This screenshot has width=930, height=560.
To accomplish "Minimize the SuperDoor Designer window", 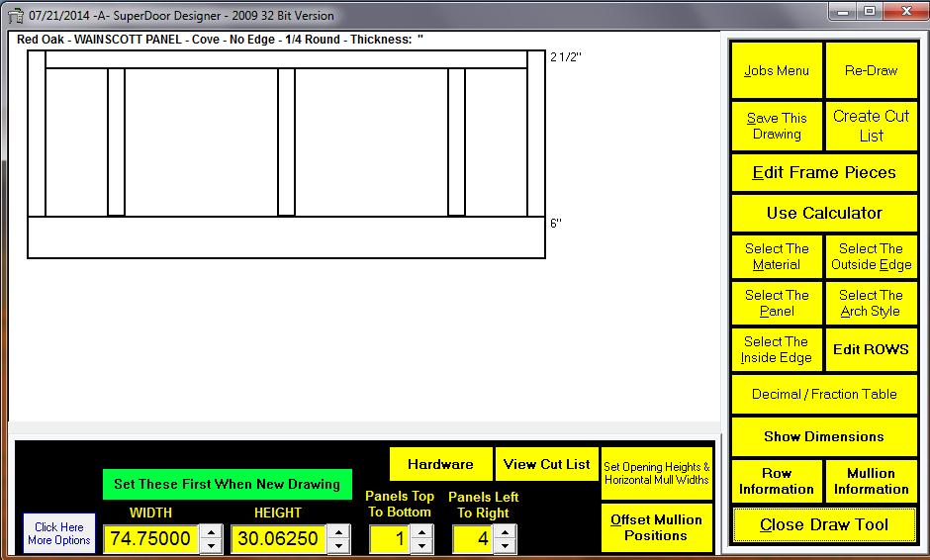I will 842,11.
